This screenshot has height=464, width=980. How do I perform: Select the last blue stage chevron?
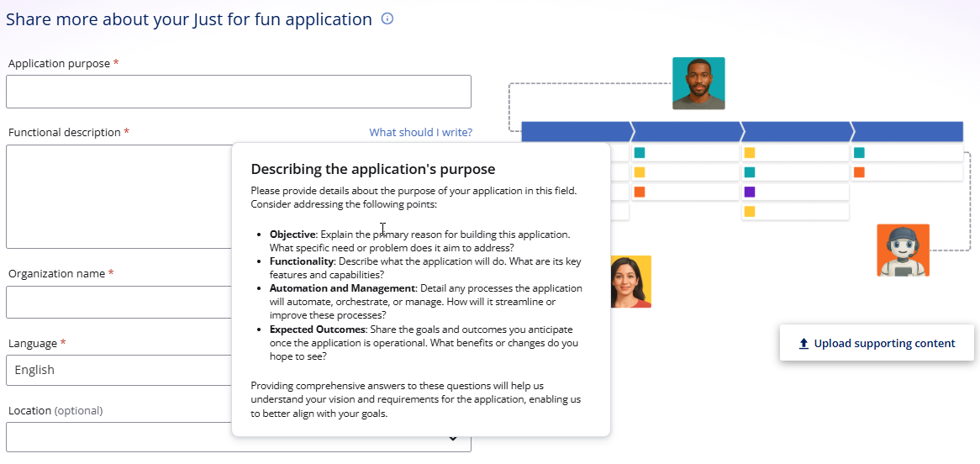click(x=908, y=131)
